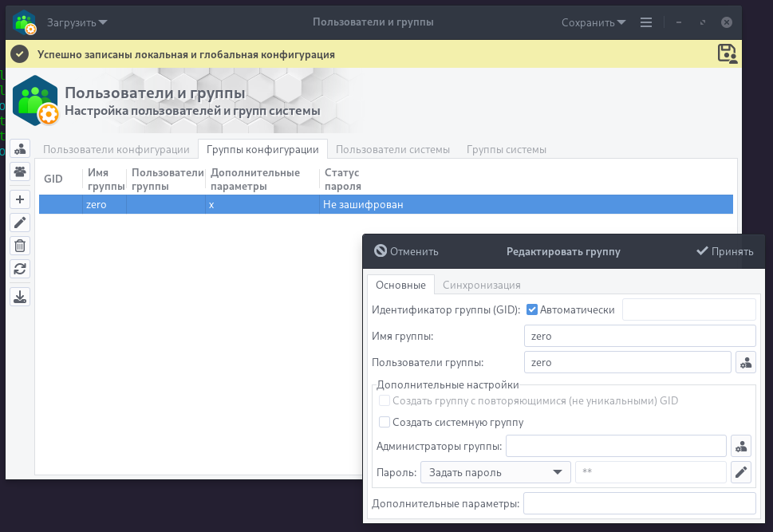Uncheck the Автоматически GID checkbox
This screenshot has height=532, width=773.
(532, 309)
